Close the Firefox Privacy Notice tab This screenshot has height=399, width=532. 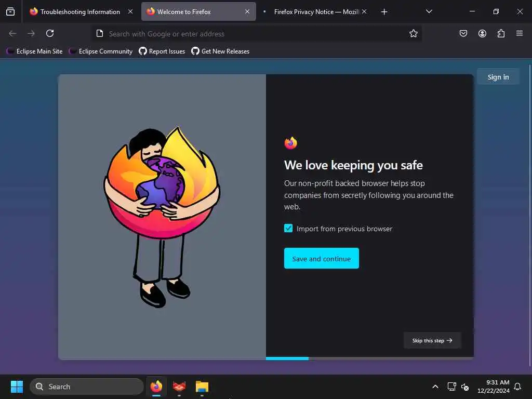[364, 11]
